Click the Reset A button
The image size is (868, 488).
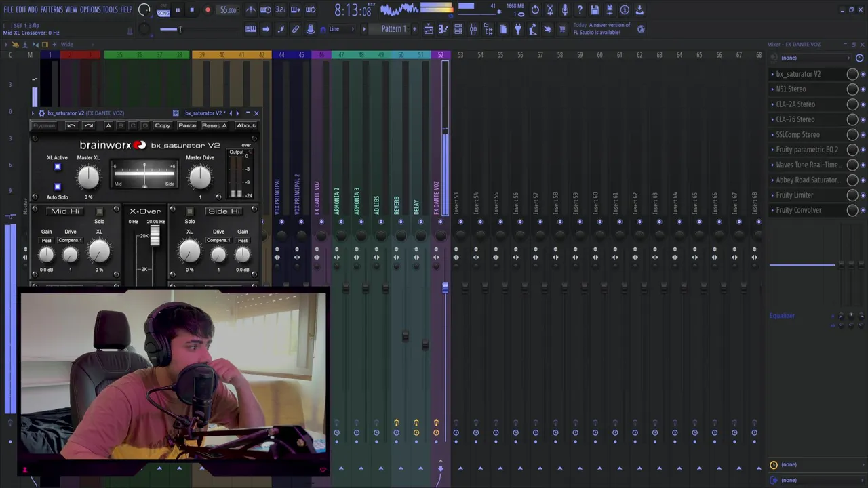(214, 125)
